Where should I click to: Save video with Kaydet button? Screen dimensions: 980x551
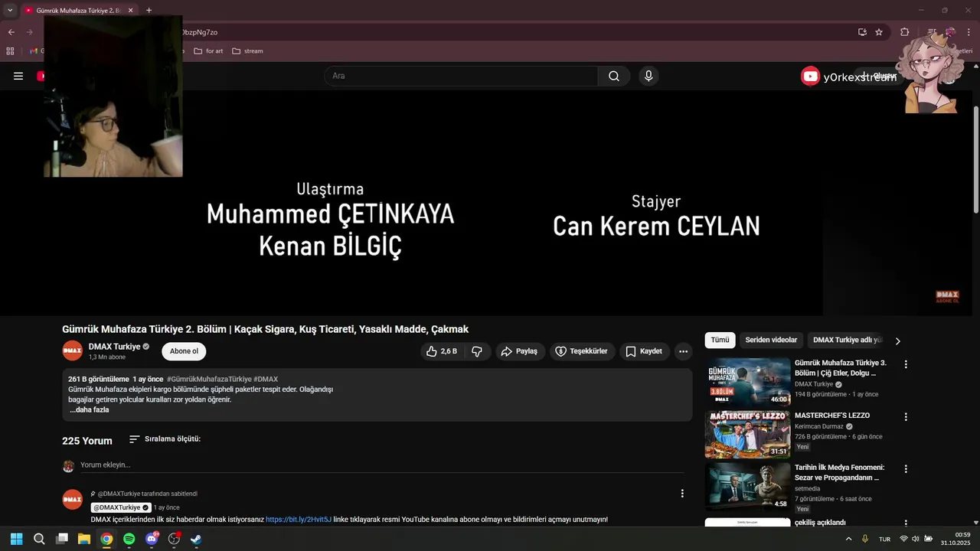coord(644,351)
